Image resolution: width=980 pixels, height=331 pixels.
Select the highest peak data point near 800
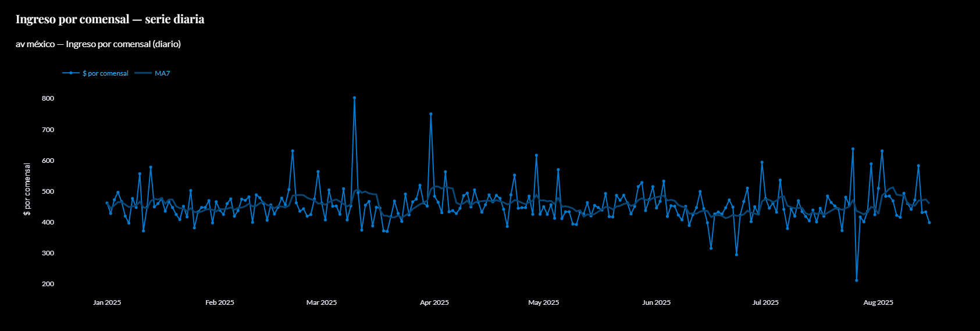[x=354, y=98]
